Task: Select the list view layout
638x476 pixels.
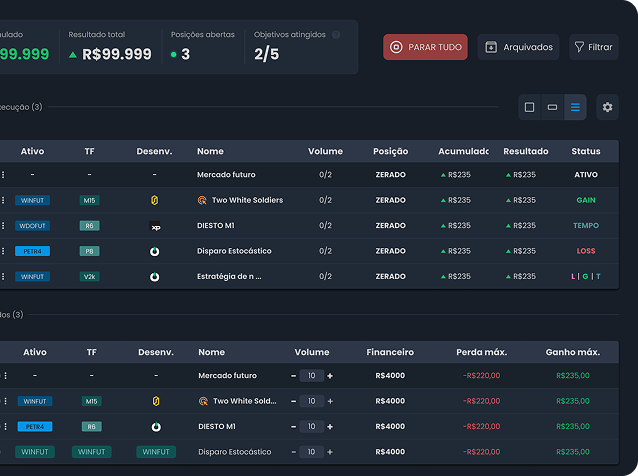Action: click(575, 107)
